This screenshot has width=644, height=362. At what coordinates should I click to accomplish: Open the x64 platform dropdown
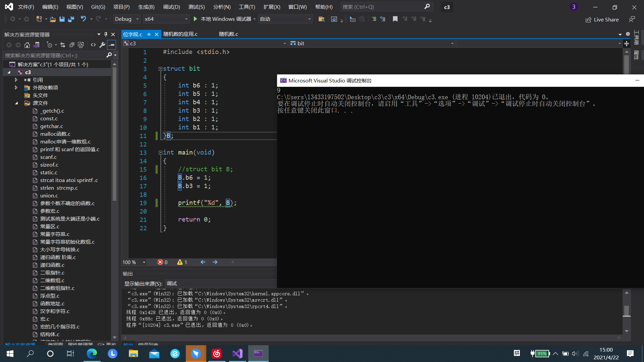click(166, 19)
